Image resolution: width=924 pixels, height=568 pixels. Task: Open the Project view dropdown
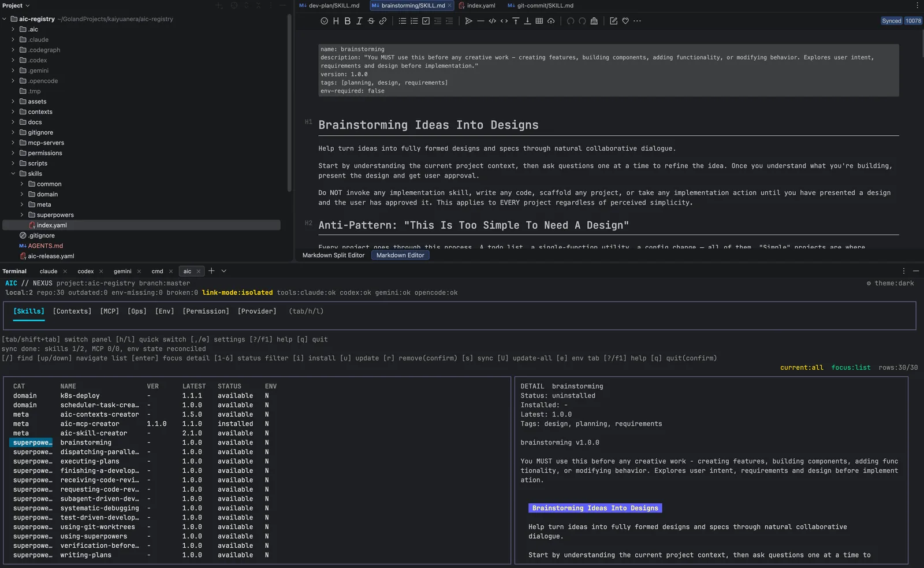[16, 5]
